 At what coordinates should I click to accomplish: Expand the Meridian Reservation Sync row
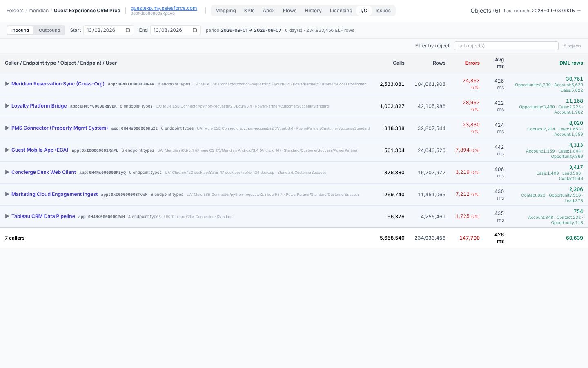point(7,84)
